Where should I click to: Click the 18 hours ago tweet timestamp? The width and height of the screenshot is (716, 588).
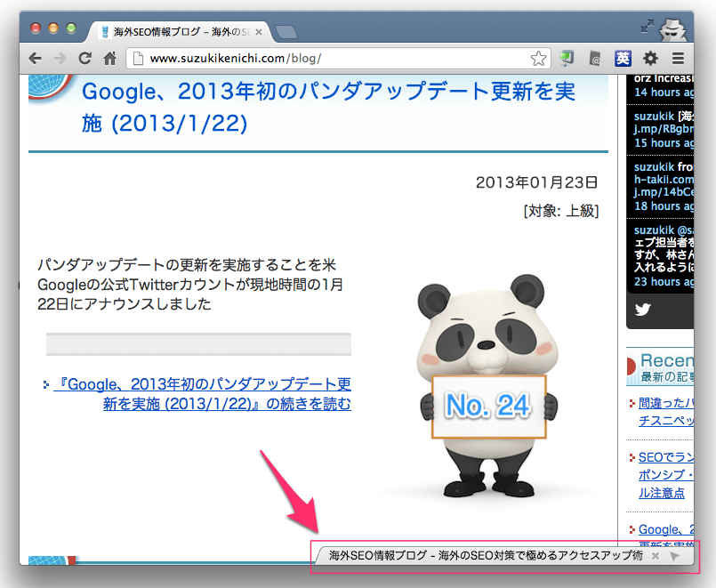pos(664,205)
